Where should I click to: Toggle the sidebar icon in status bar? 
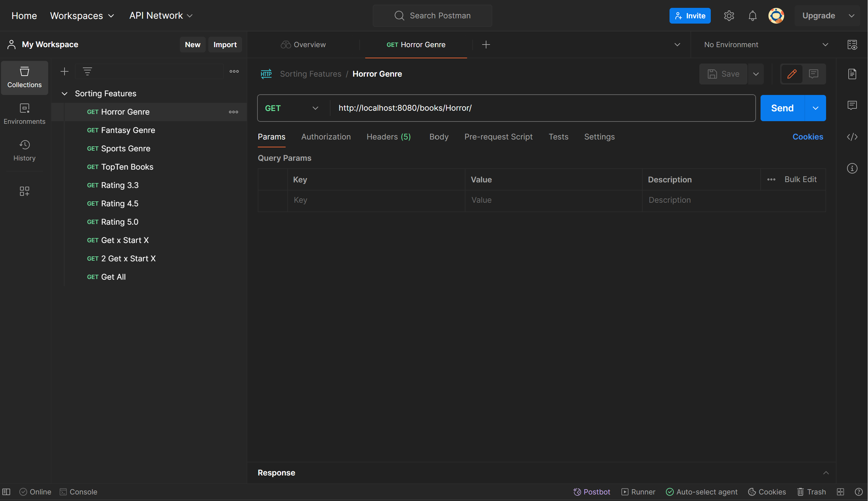(x=6, y=492)
